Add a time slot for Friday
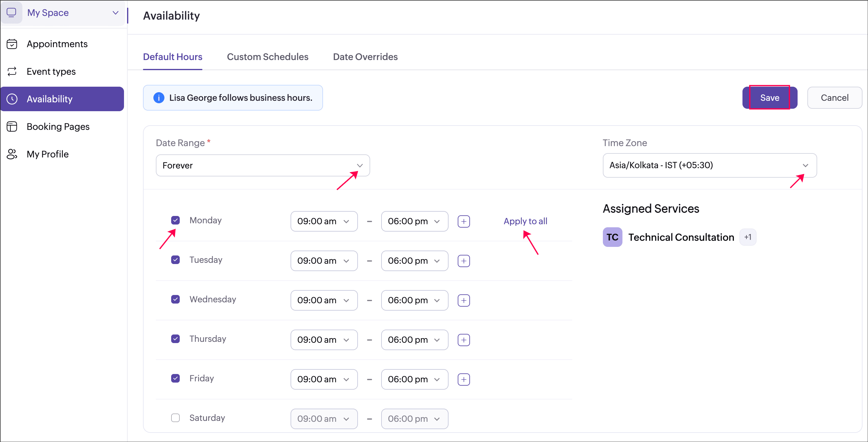Image resolution: width=868 pixels, height=442 pixels. pyautogui.click(x=464, y=380)
